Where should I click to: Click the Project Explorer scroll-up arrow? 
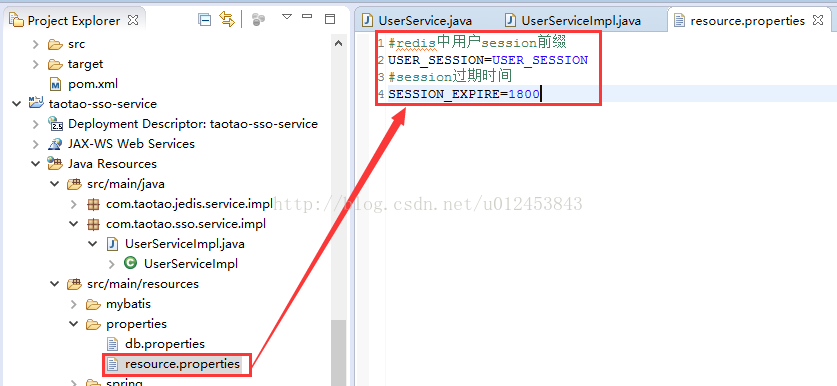coord(338,43)
